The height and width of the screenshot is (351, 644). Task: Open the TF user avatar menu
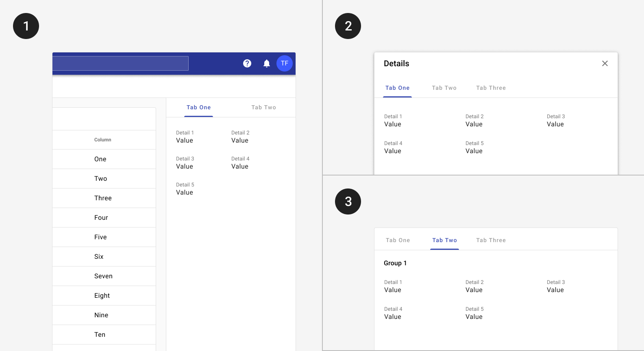(285, 63)
